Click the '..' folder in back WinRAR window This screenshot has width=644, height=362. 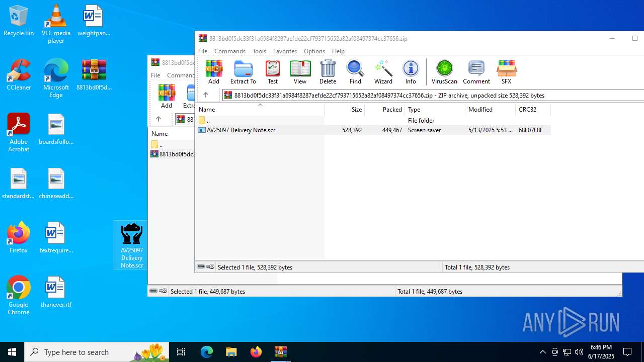point(156,145)
